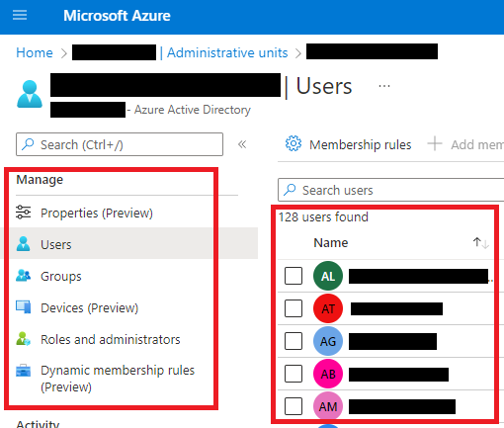This screenshot has height=428, width=504.
Task: Click the Devices monitor icon
Action: tap(24, 307)
